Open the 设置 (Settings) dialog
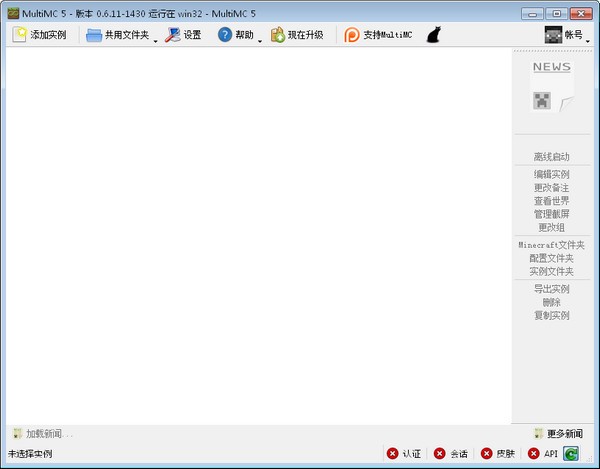The height and width of the screenshot is (469, 600). (x=183, y=35)
